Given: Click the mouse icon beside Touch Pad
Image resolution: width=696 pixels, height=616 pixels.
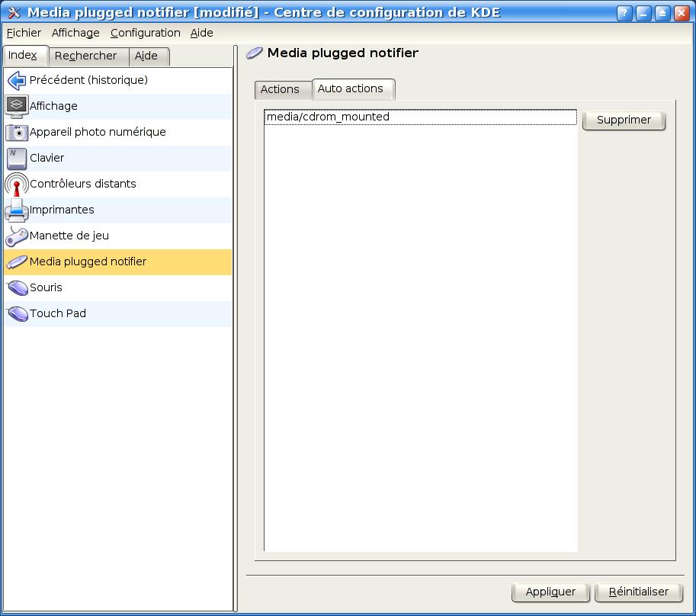Looking at the screenshot, I should click(18, 314).
